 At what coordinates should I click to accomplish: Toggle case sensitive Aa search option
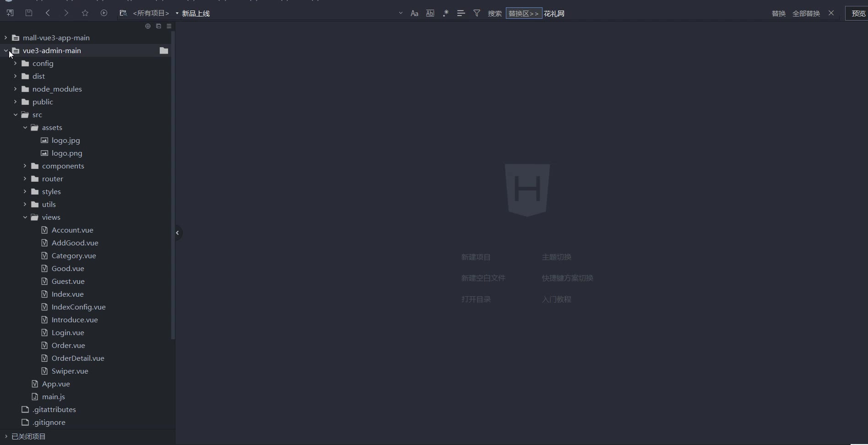(x=414, y=13)
